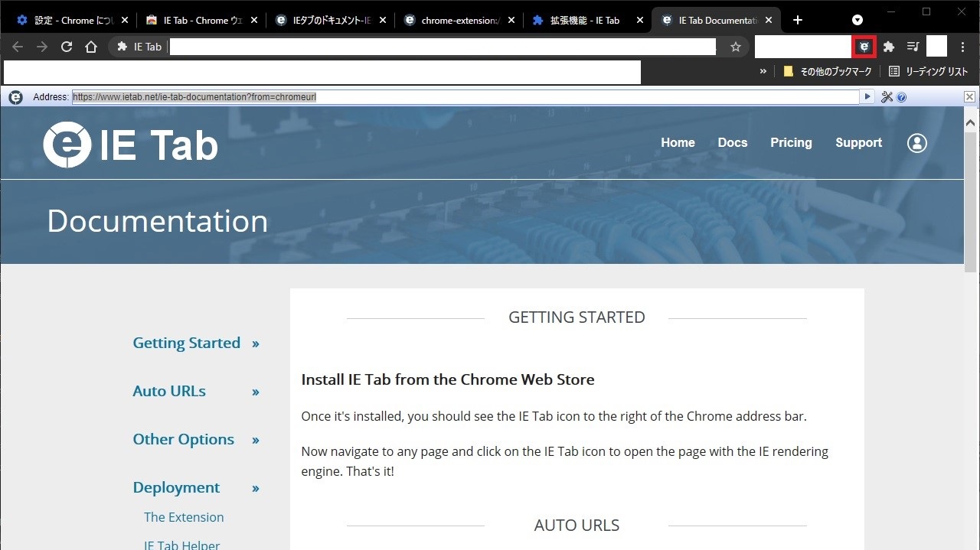The image size is (980, 550).
Task: Reload the current page
Action: pos(67,47)
